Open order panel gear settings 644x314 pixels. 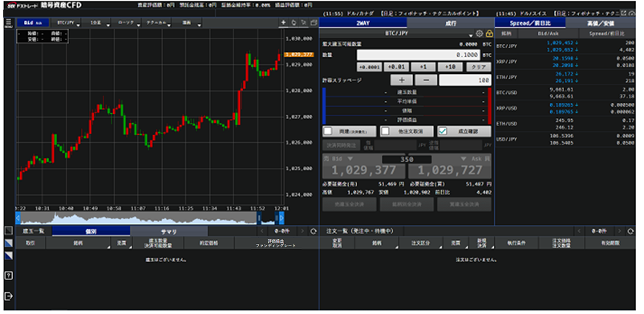[x=479, y=34]
